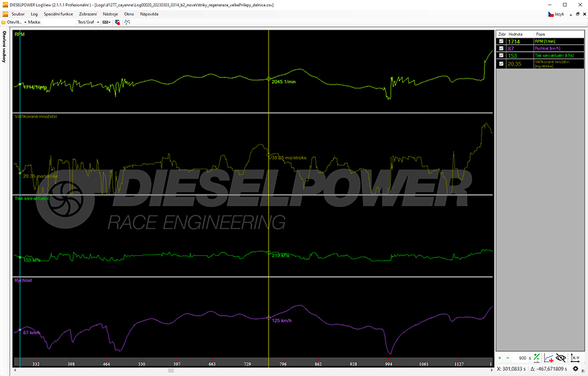The height and width of the screenshot is (376, 588).
Task: Click the plus/minus auto-scale icon
Action: [536, 358]
